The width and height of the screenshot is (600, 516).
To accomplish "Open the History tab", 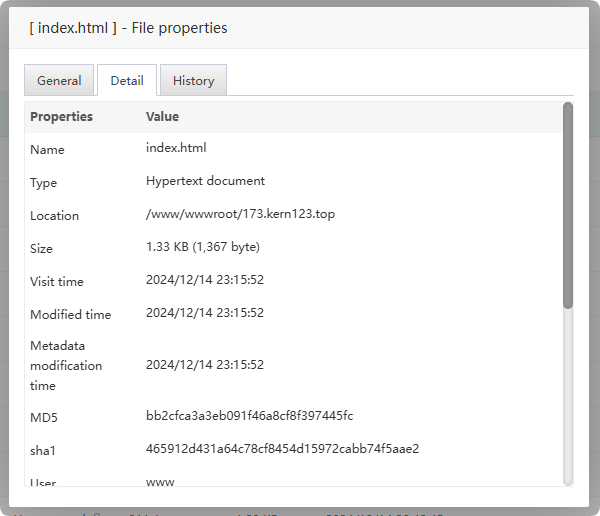I will pyautogui.click(x=193, y=81).
